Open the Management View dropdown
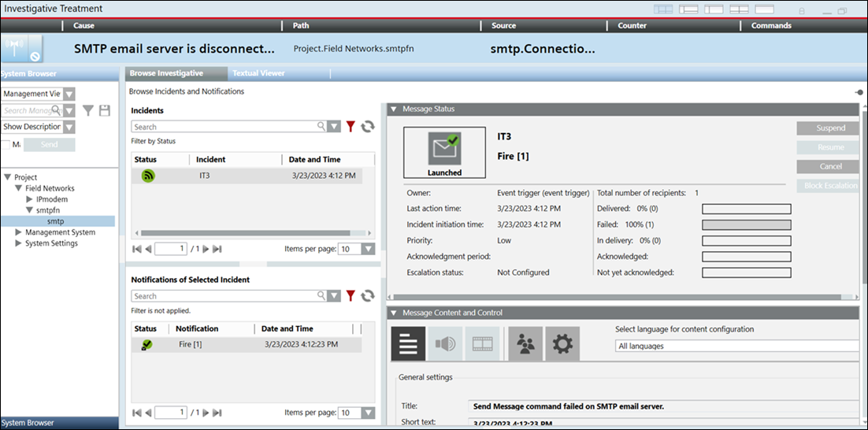This screenshot has width=868, height=430. (69, 94)
